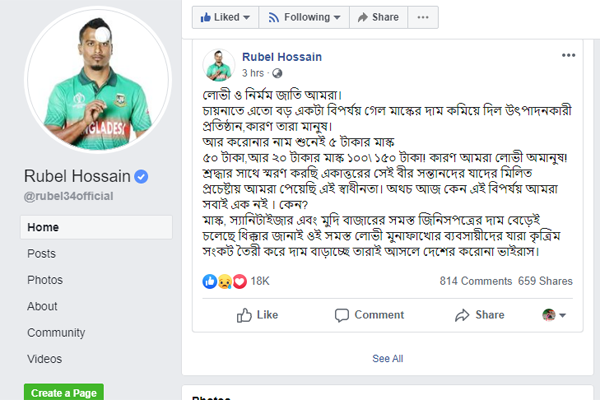Open the 814 Comments link

coord(475,283)
